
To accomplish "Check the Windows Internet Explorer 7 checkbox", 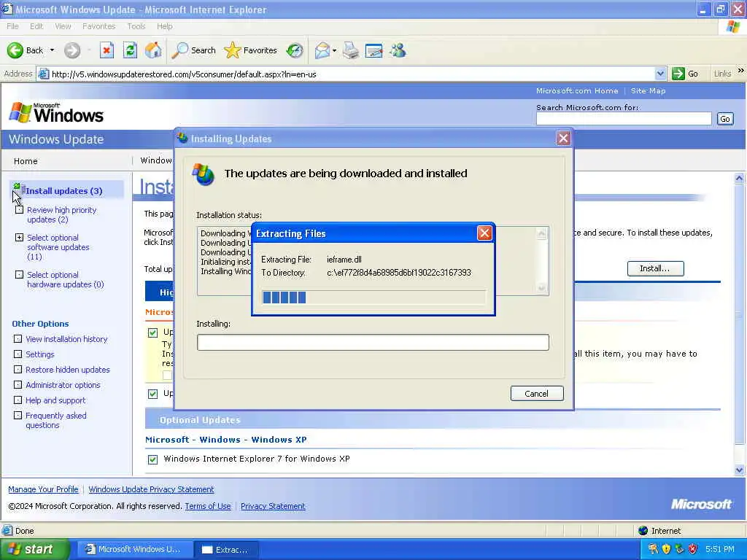I will tap(152, 459).
